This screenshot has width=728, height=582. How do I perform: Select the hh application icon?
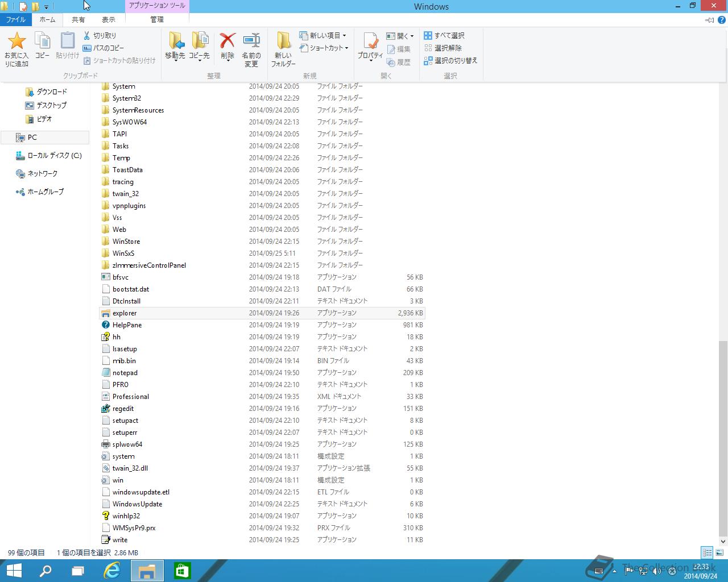pos(105,336)
